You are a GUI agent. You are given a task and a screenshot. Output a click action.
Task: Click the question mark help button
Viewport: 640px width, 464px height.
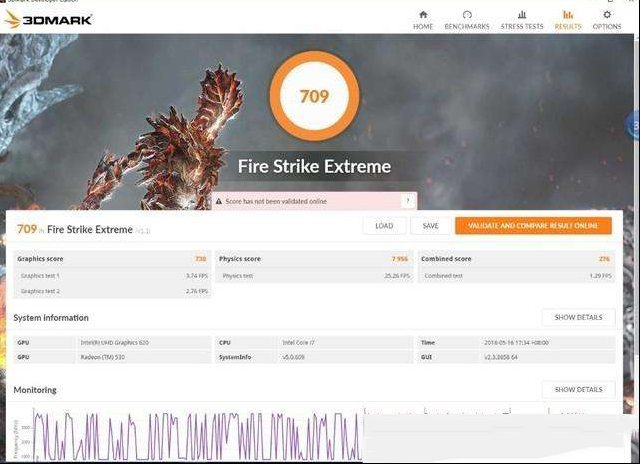[x=408, y=201]
